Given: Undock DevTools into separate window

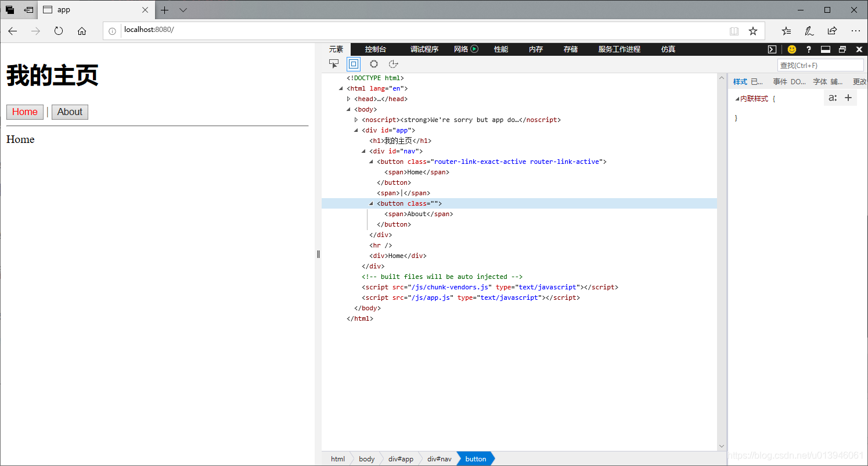Looking at the screenshot, I should click(x=842, y=49).
